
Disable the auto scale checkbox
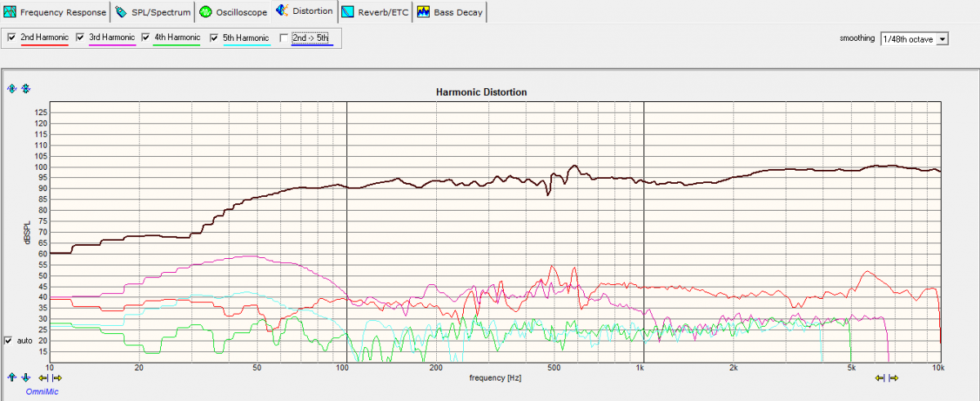coord(10,340)
